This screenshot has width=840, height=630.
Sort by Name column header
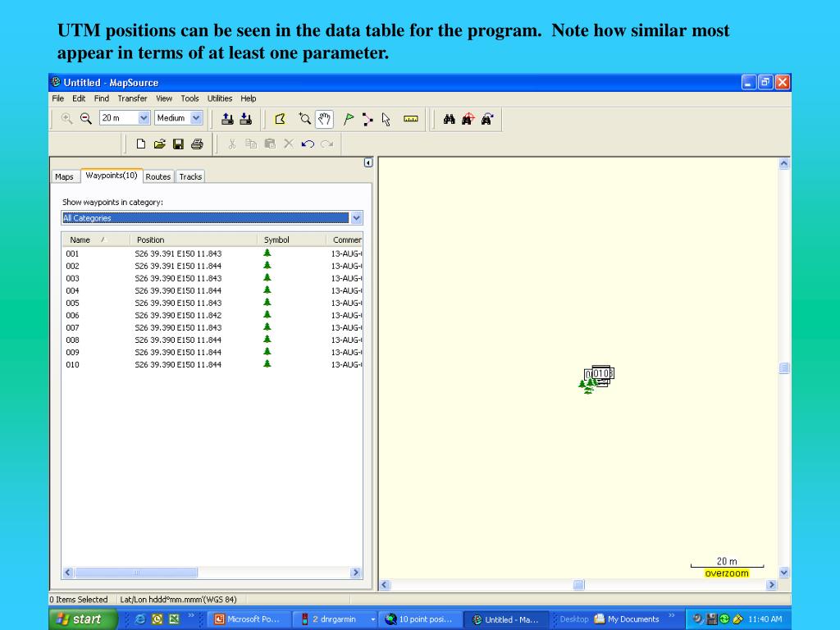(95, 240)
